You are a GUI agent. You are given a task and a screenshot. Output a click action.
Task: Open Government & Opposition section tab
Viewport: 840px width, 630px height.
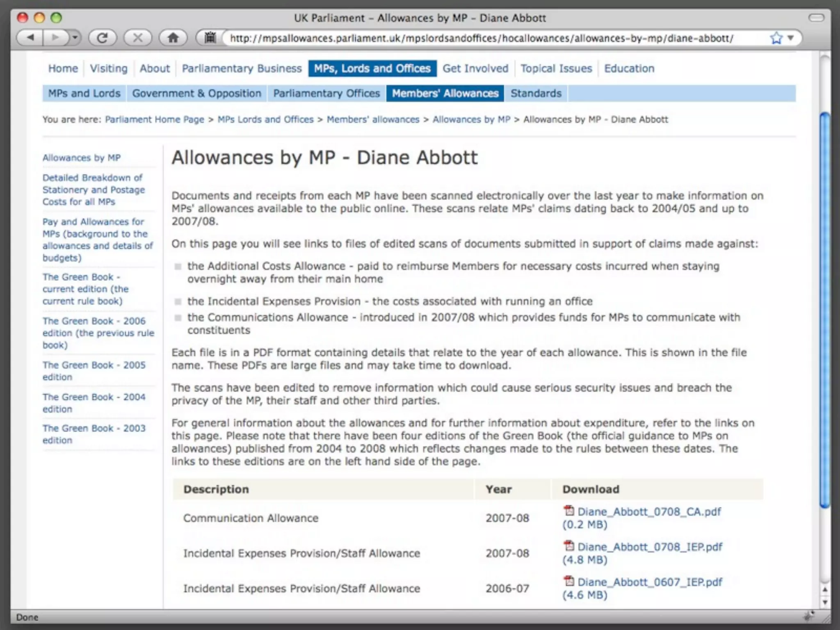coord(196,94)
